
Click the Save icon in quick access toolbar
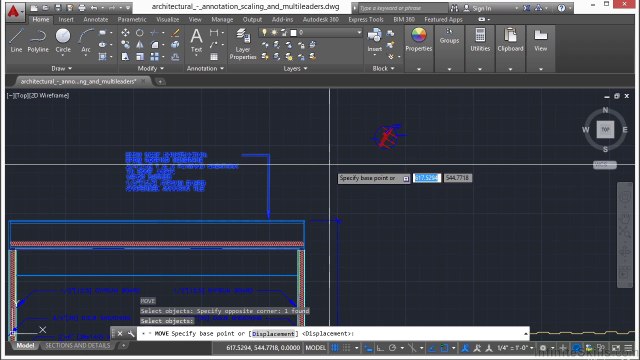58,8
